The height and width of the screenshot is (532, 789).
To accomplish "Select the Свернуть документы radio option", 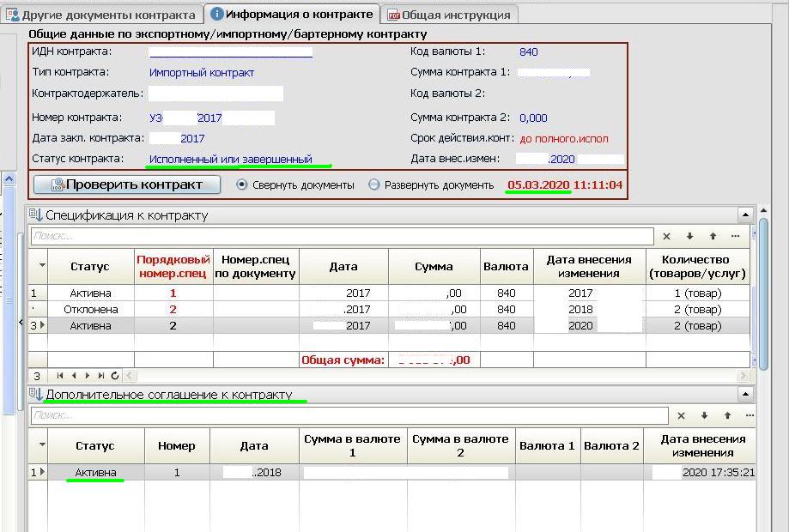I will (241, 184).
